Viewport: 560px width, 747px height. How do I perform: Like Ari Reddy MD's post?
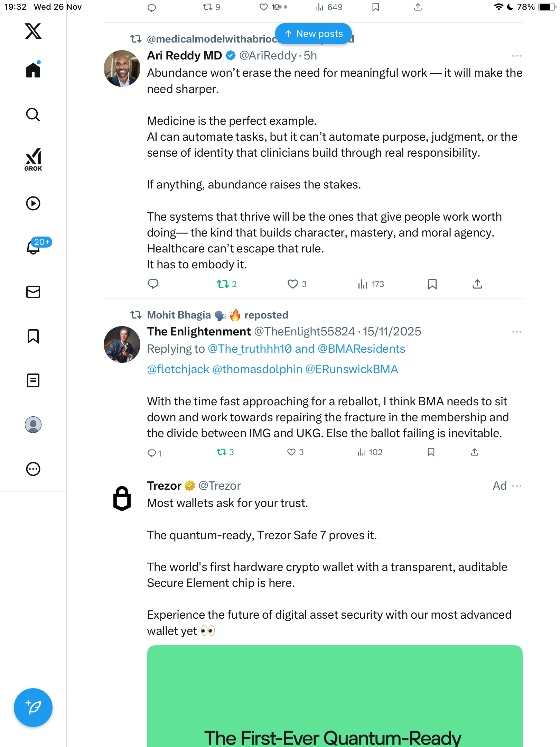(293, 284)
